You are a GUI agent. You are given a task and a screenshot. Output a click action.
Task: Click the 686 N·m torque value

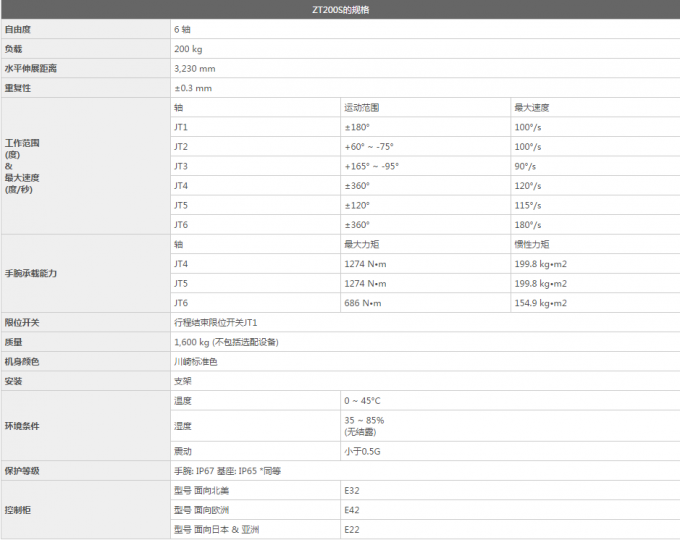click(x=362, y=303)
